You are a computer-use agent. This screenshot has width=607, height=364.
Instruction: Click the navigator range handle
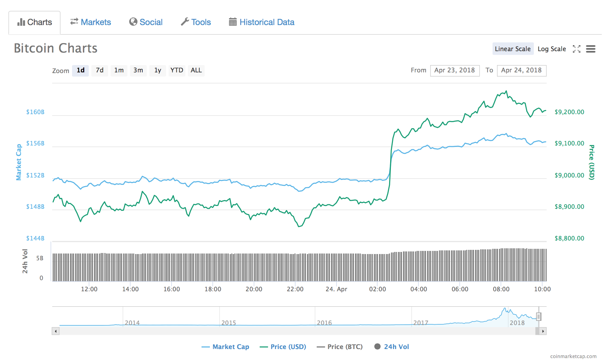click(x=538, y=317)
